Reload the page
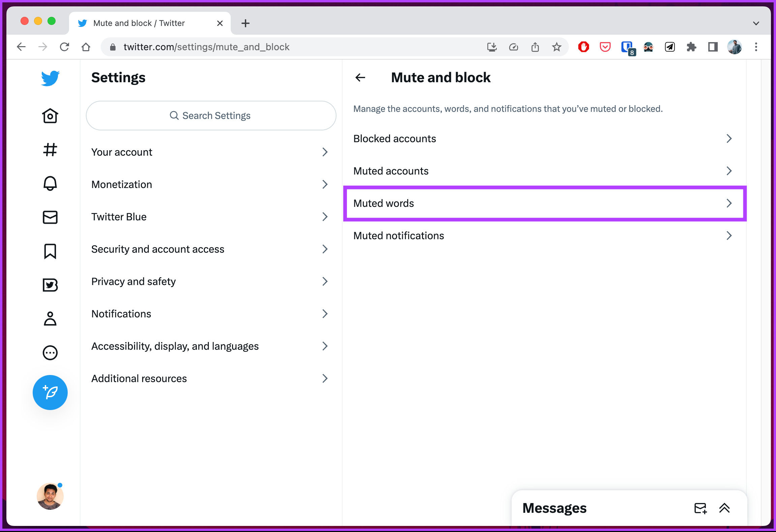Viewport: 776px width, 532px height. coord(64,47)
